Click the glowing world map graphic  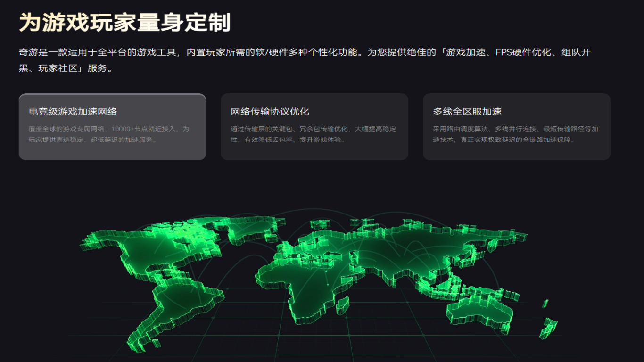pos(321,273)
